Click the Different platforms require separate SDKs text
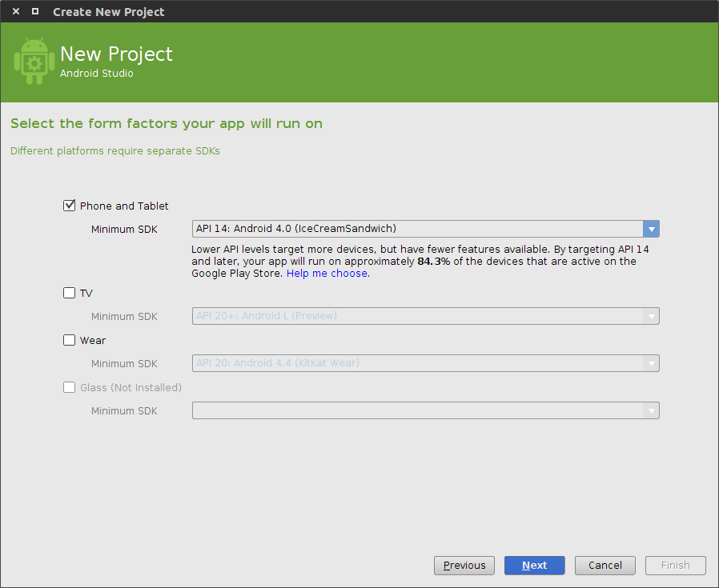This screenshot has width=719, height=588. click(x=115, y=150)
